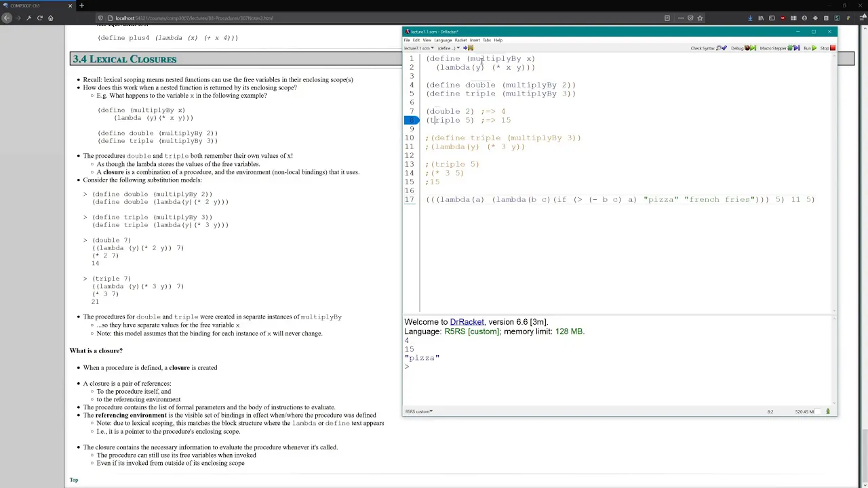
Task: Open a new Firefox tab with the plus button
Action: [x=81, y=5]
